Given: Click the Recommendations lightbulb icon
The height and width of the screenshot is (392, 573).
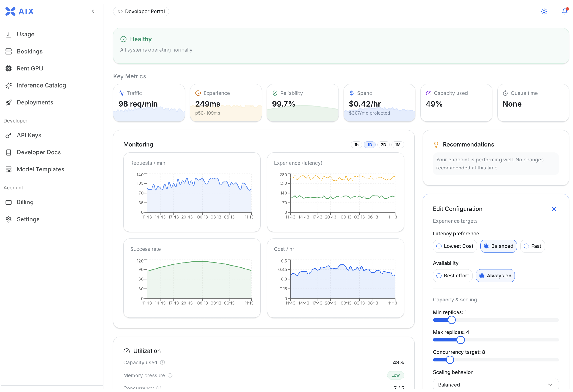Looking at the screenshot, I should [x=436, y=145].
